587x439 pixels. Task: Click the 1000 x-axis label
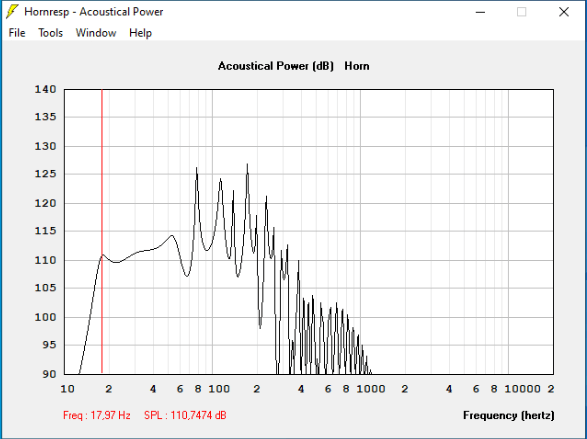pos(371,389)
